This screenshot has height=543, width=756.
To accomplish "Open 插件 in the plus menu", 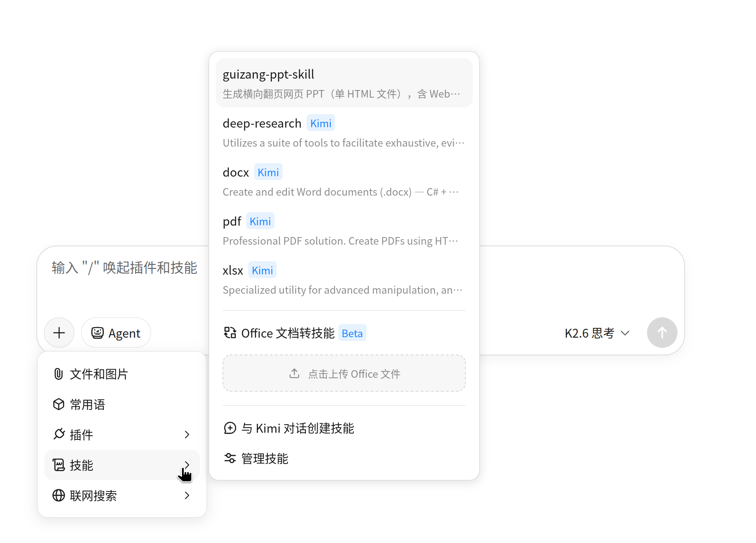I will (122, 434).
